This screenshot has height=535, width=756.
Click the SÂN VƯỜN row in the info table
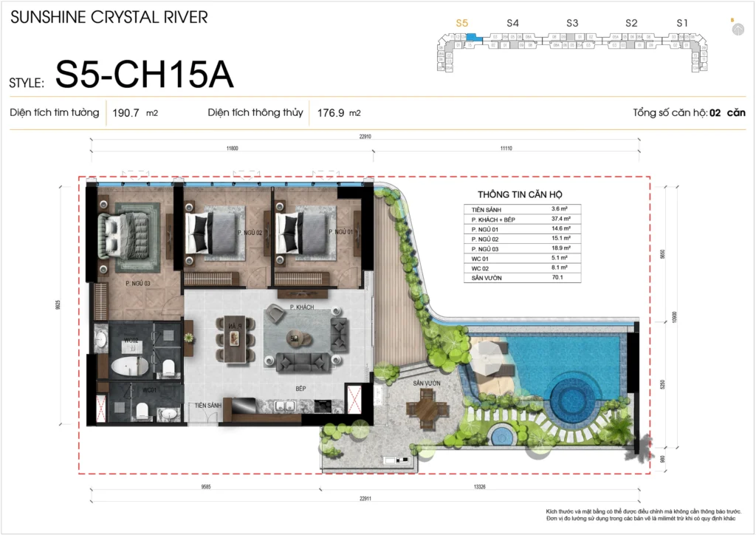pyautogui.click(x=519, y=278)
